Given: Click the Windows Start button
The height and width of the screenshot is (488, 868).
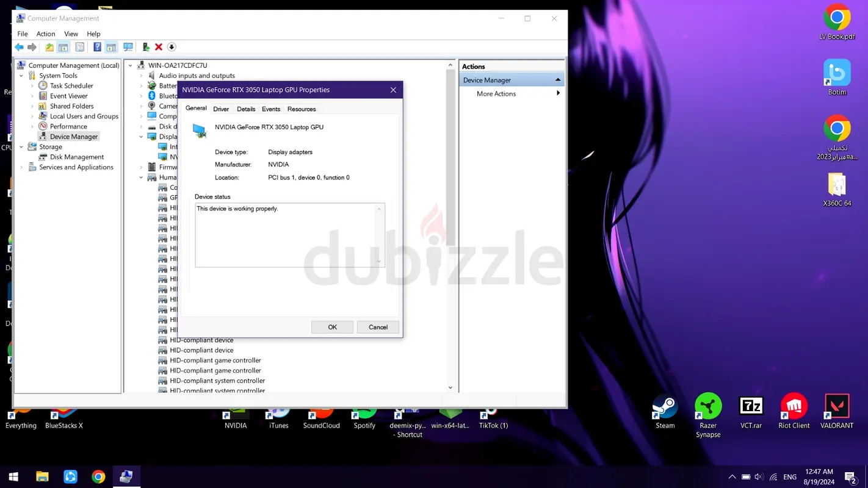Looking at the screenshot, I should tap(13, 477).
